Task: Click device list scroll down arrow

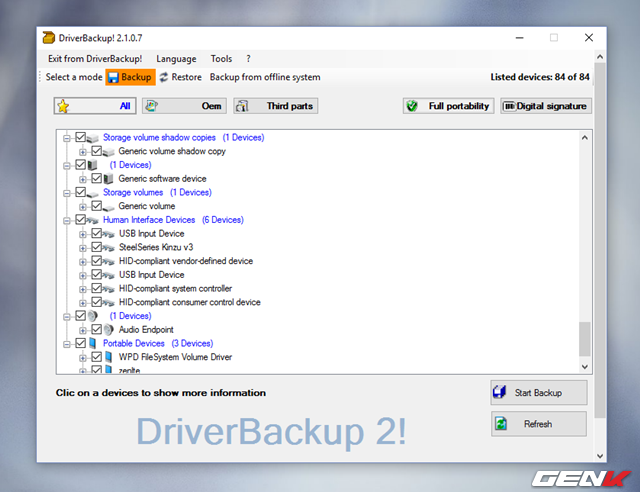Action: [584, 367]
